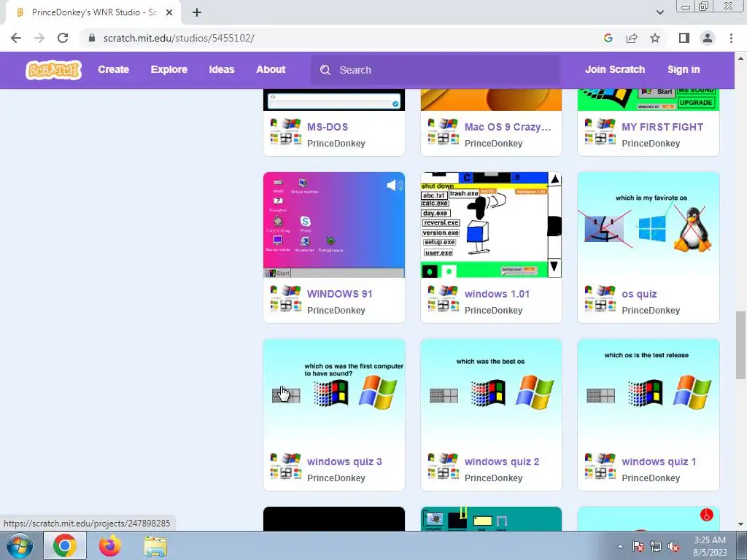Click Join Scratch
This screenshot has width=747, height=560.
coord(614,69)
